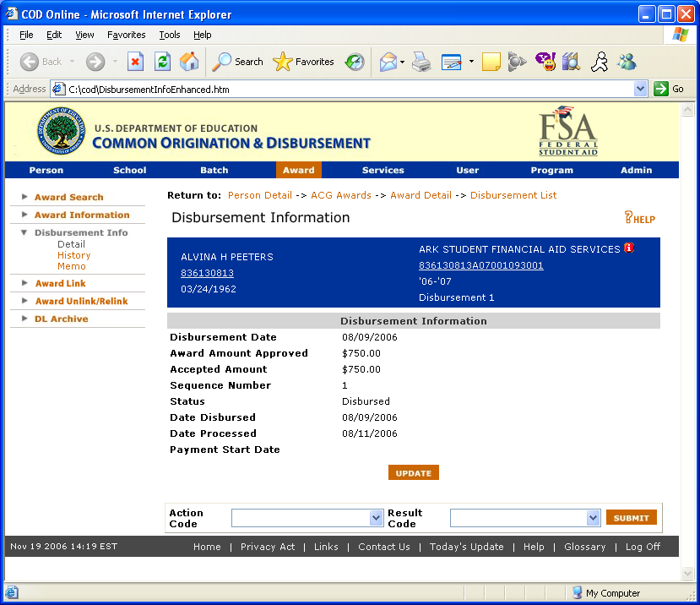Click the Stop loading toolbar icon
The image size is (700, 605).
[x=135, y=62]
